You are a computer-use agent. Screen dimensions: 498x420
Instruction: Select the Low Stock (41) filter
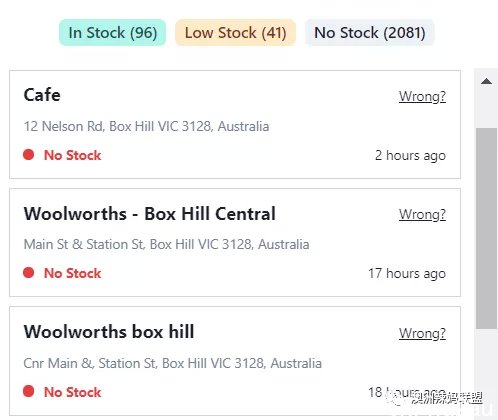pos(235,33)
